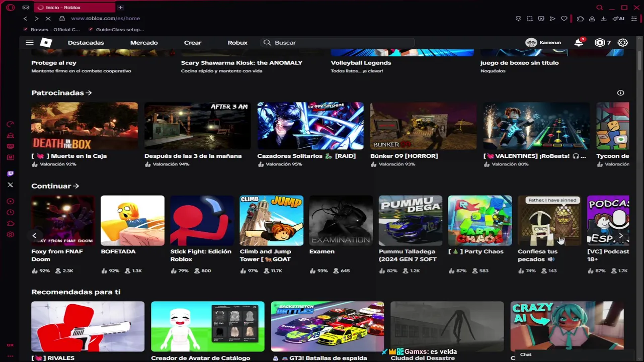This screenshot has height=362, width=644.
Task: Show next games in Continuar carousel
Action: coord(621,235)
